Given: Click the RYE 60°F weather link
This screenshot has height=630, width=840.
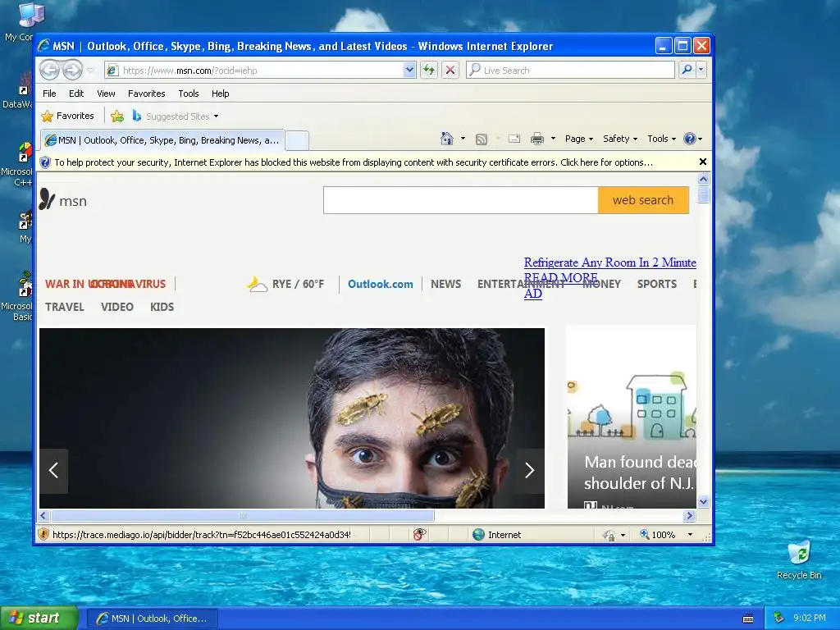Looking at the screenshot, I should (x=286, y=284).
